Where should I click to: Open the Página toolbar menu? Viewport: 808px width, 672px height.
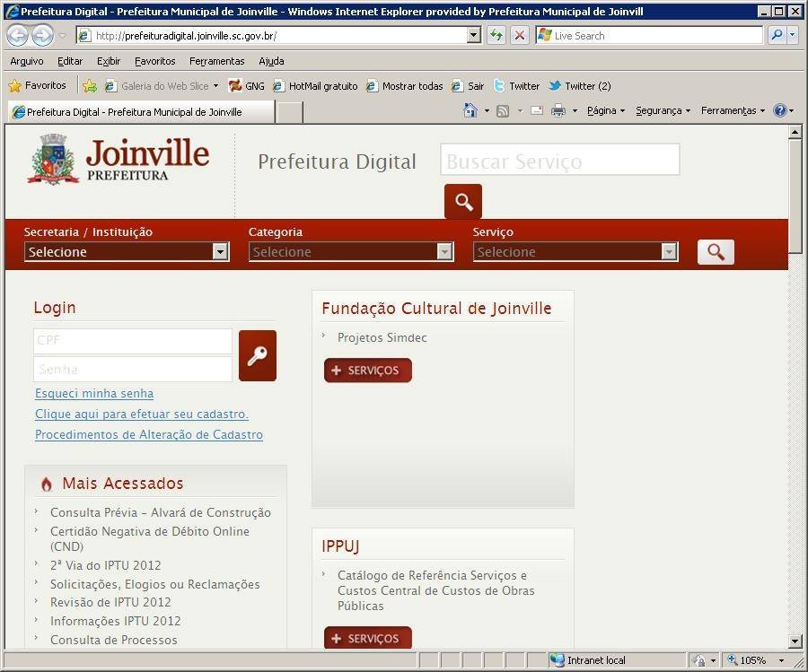(605, 110)
